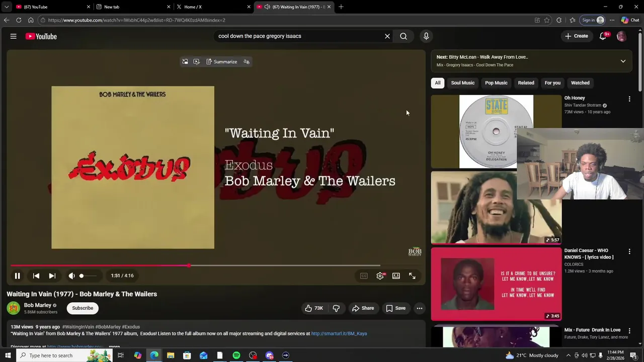Open the Daniel Caesar WHO KNOWS thumbnail
644x362 pixels.
coord(496,284)
